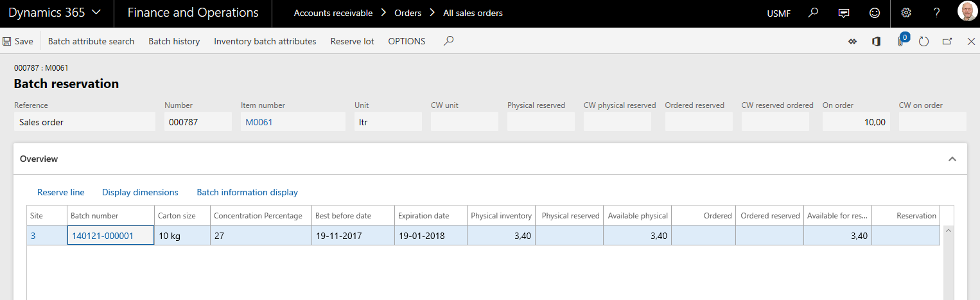The height and width of the screenshot is (300, 980).
Task: Click the Physical inventory column header
Action: coord(501,215)
